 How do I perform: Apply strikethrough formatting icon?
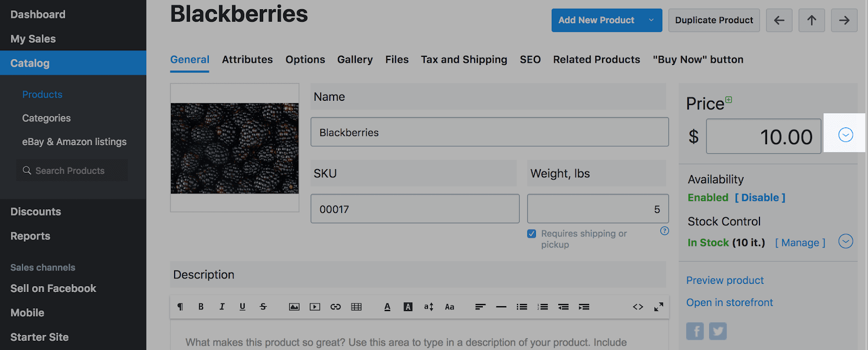point(263,307)
